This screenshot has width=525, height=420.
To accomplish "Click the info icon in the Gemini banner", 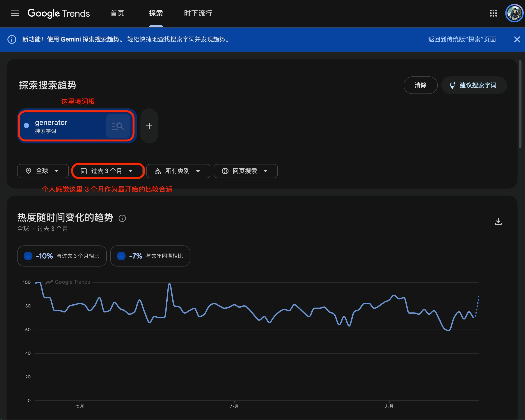I will click(12, 39).
